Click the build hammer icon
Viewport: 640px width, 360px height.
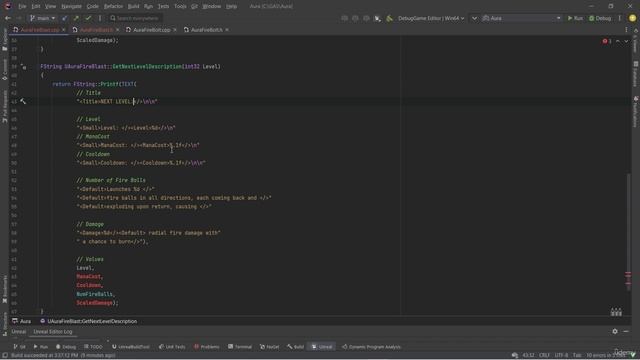tap(389, 18)
